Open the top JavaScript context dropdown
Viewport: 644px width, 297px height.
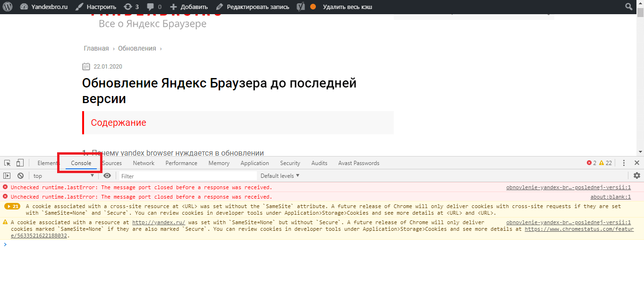click(x=64, y=176)
